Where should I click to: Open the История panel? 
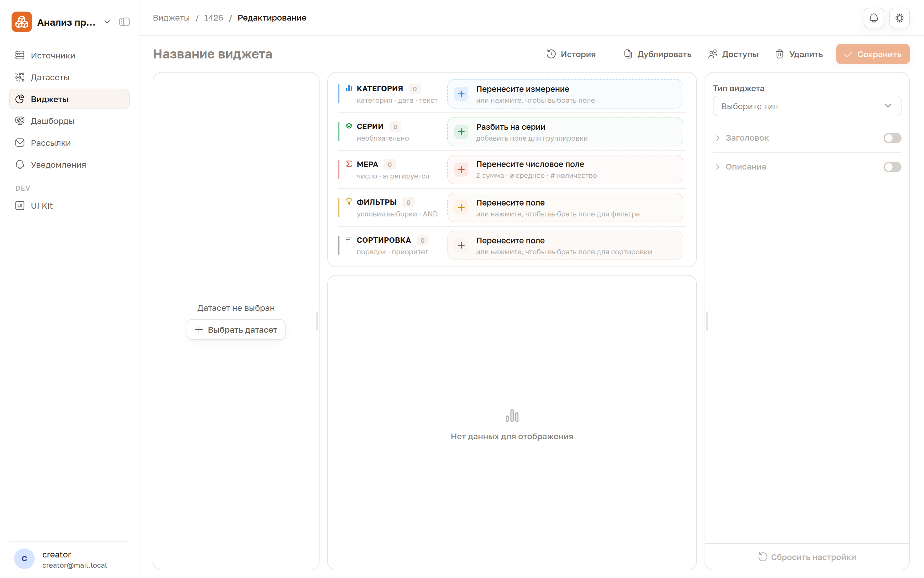(x=571, y=54)
